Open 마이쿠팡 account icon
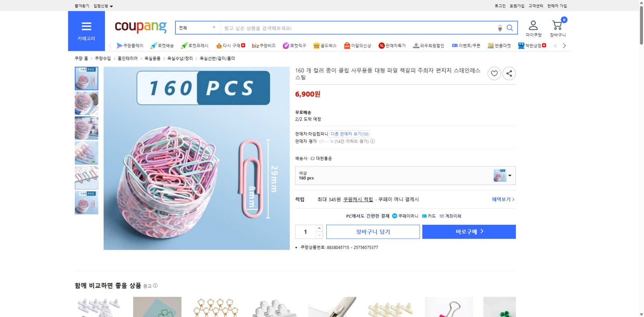644x317 pixels. [534, 25]
